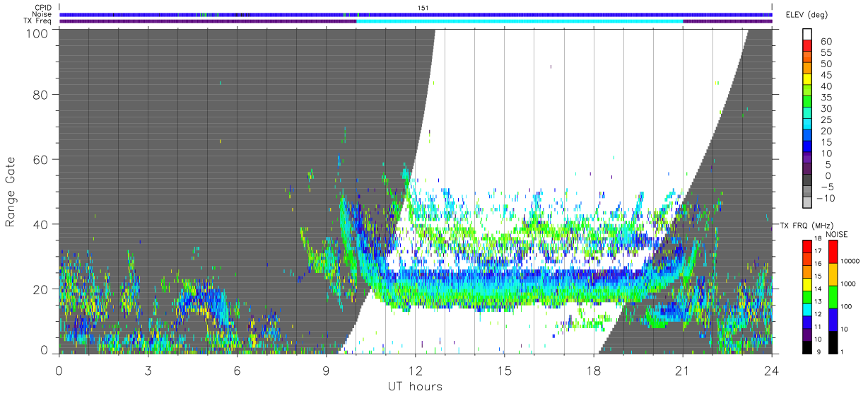Click the cyan segment of the TX Freq bar
Viewport: 868px width, 401px height.
[x=520, y=21]
